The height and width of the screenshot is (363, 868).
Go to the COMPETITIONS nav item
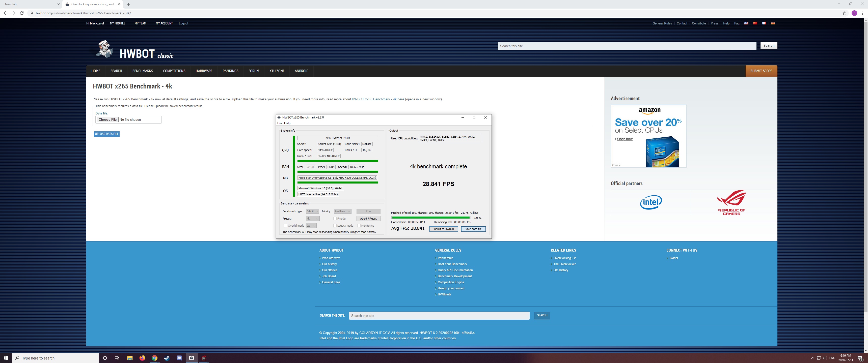pos(174,71)
